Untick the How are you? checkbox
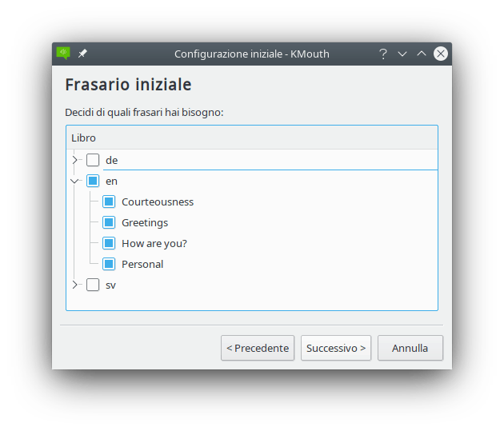This screenshot has height=431, width=504. pyautogui.click(x=109, y=243)
